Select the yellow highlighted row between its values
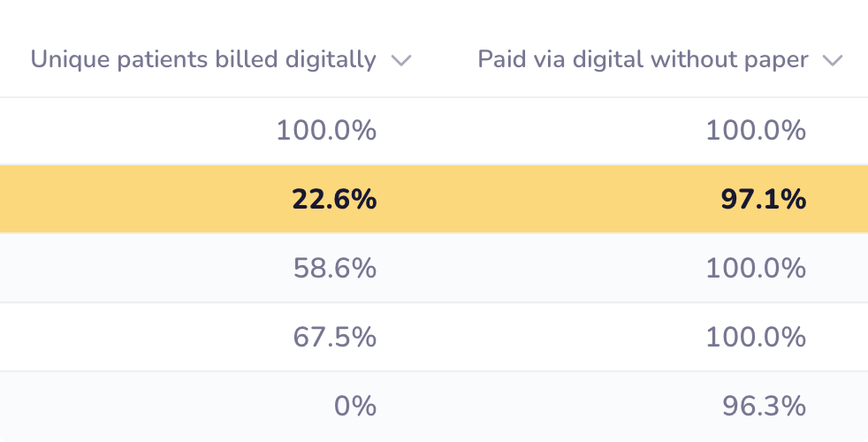 click(539, 200)
